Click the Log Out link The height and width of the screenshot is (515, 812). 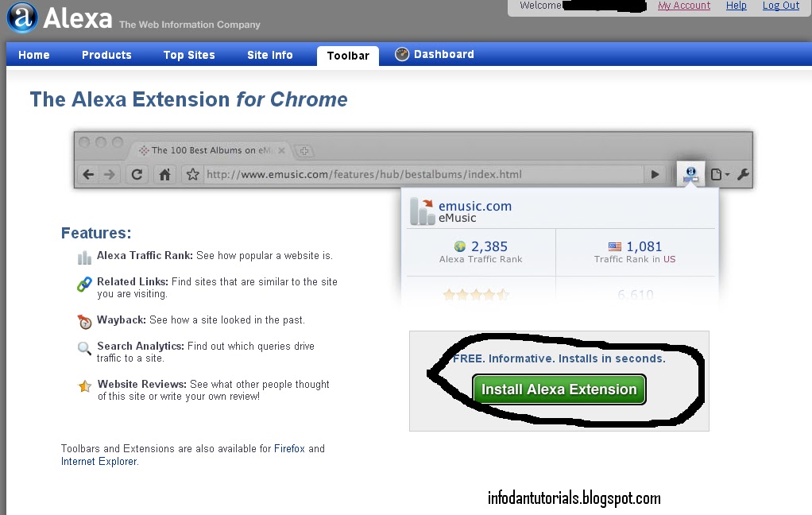pos(781,6)
